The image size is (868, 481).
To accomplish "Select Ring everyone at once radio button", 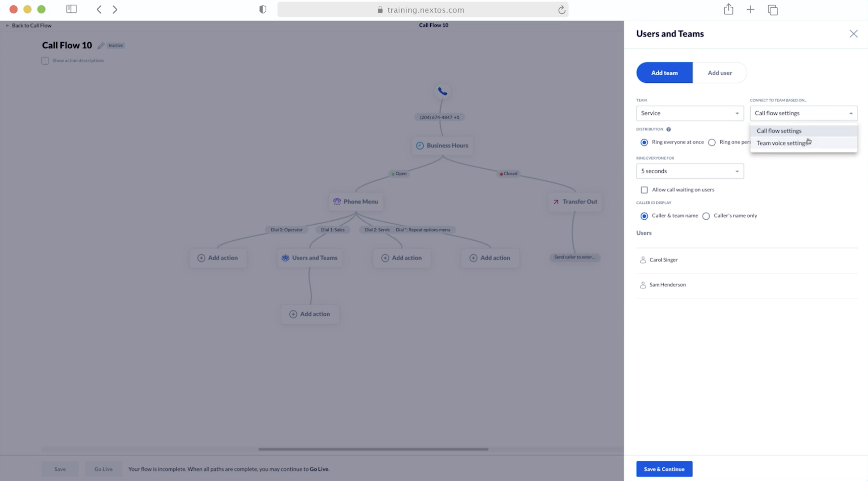I will (x=644, y=142).
